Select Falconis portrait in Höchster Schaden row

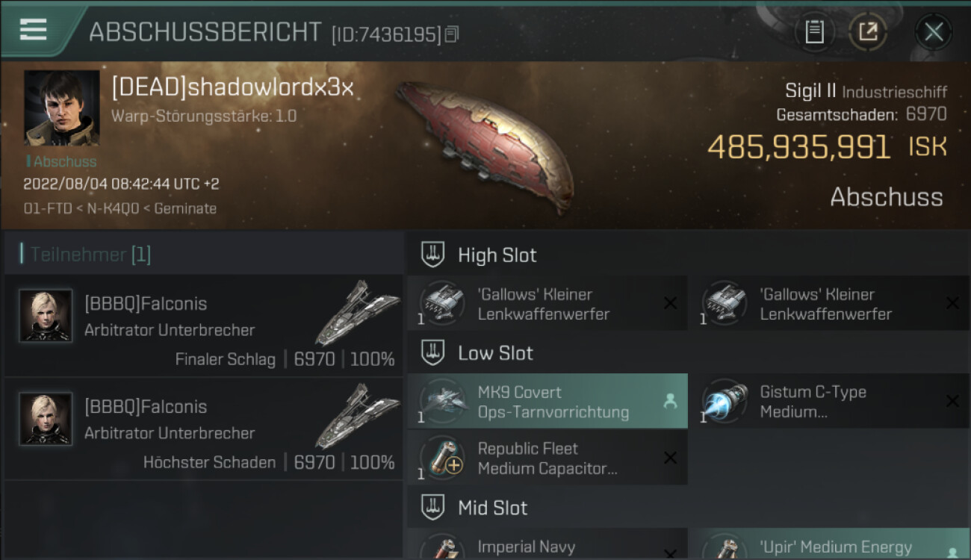[46, 419]
